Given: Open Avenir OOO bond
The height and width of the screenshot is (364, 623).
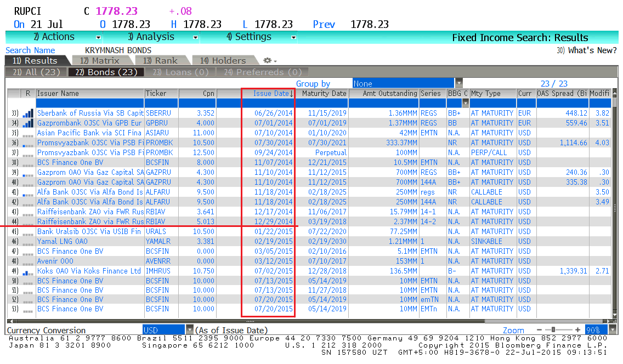Looking at the screenshot, I should 55,261.
